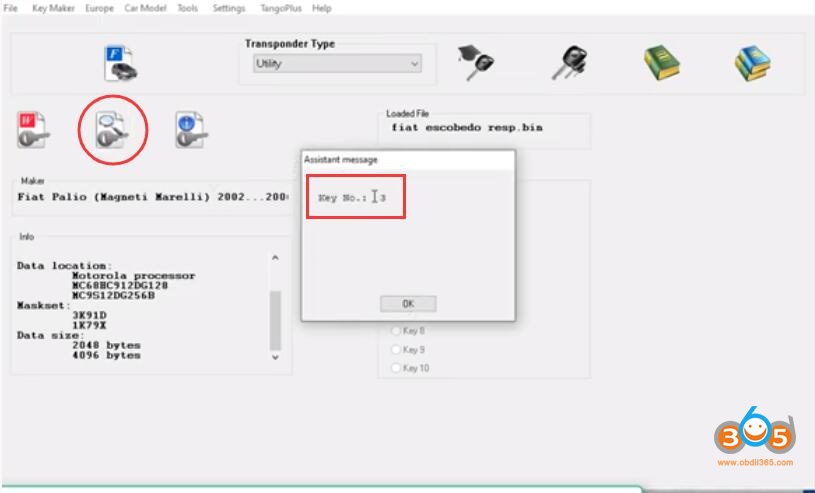Image resolution: width=815 pixels, height=493 pixels.
Task: Click Info panel scroll down arrow
Action: tap(275, 357)
